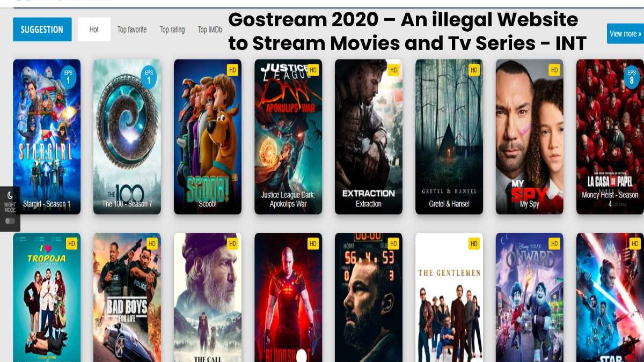Screen dimensions: 644x362
Task: Toggle the Night Mode switch
Action: pyautogui.click(x=10, y=221)
